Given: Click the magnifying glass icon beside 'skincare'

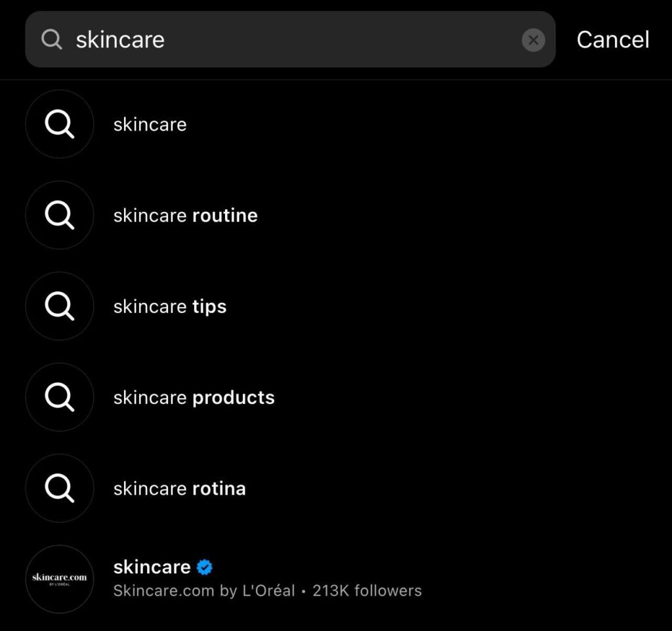Looking at the screenshot, I should [x=59, y=124].
